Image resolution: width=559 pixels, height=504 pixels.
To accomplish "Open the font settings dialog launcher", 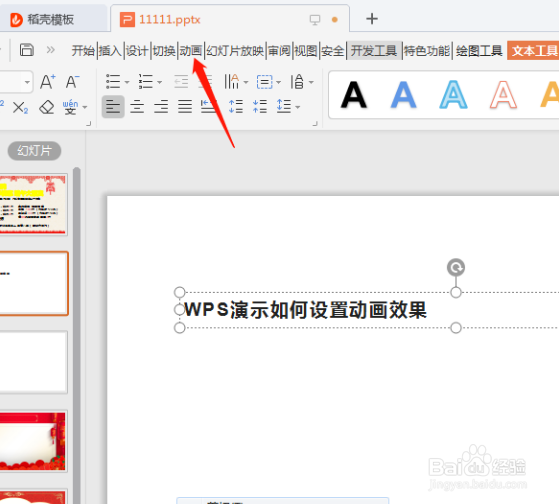I will pos(89,124).
